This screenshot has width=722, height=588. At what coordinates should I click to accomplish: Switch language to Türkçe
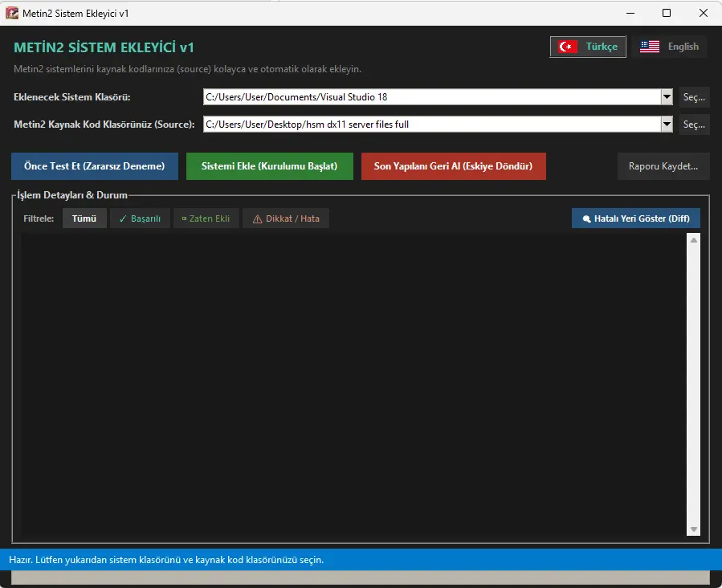588,47
